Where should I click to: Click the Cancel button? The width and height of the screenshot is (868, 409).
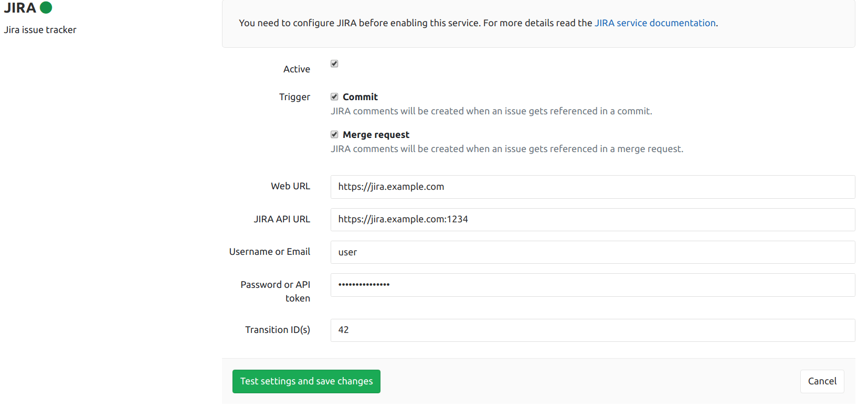[x=821, y=381]
